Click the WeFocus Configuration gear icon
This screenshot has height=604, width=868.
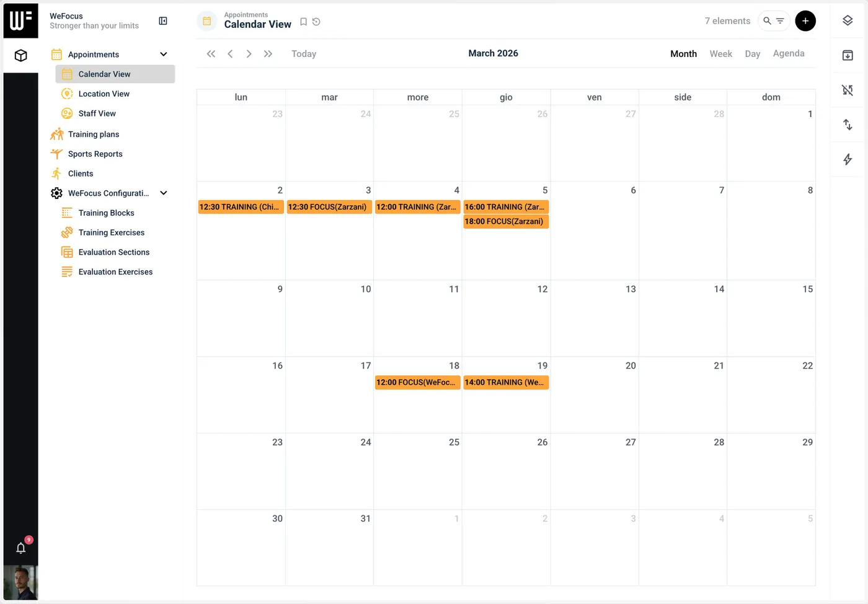[x=56, y=193]
